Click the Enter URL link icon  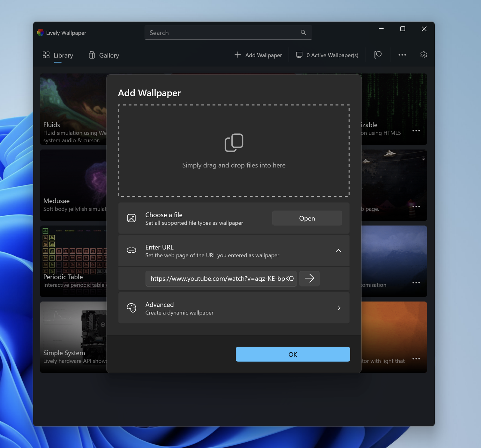(x=131, y=250)
